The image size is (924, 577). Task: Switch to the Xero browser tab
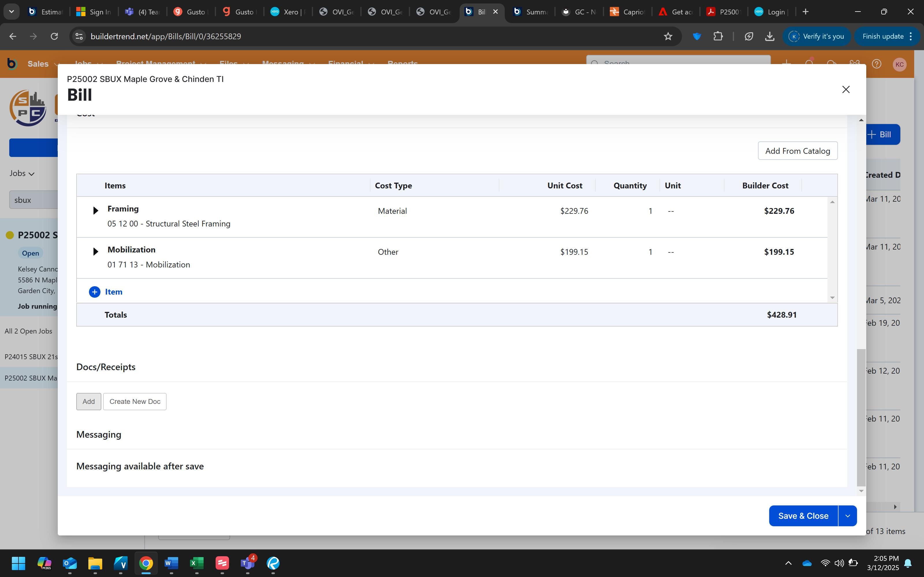coord(288,12)
